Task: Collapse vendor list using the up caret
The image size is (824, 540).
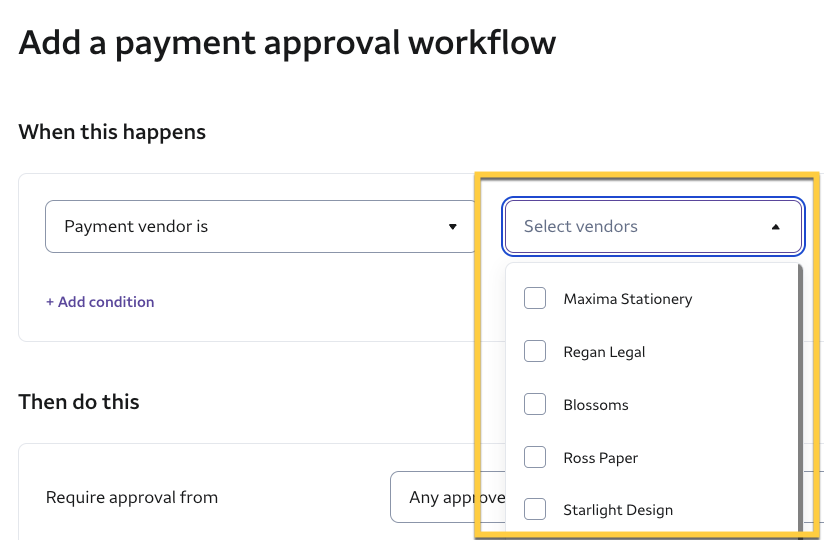Action: tap(775, 227)
